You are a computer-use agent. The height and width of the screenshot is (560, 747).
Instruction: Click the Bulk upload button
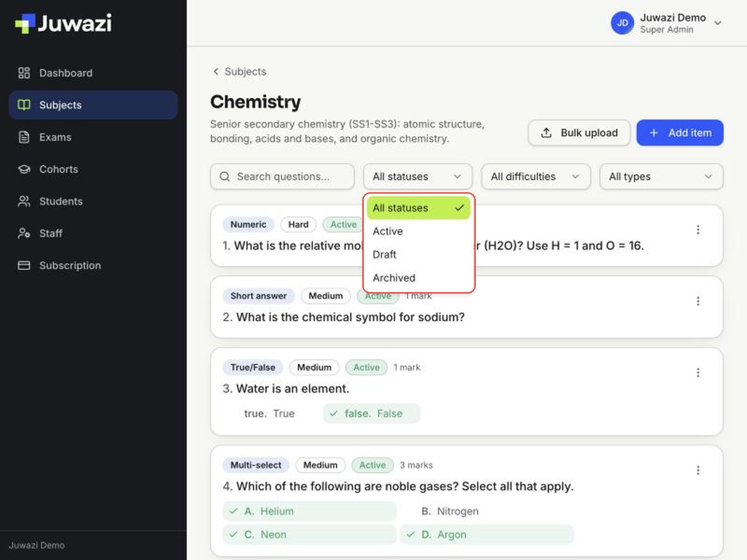[579, 133]
